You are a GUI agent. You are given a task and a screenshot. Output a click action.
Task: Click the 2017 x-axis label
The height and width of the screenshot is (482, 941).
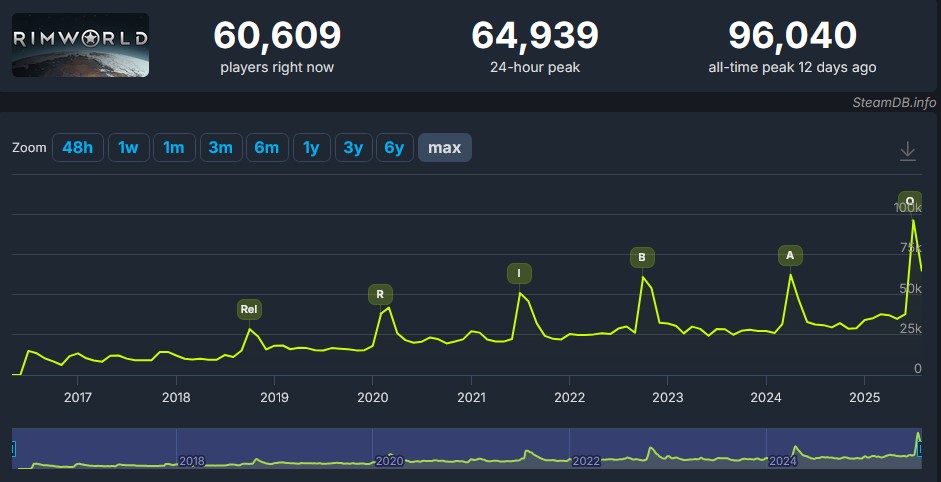(x=78, y=397)
